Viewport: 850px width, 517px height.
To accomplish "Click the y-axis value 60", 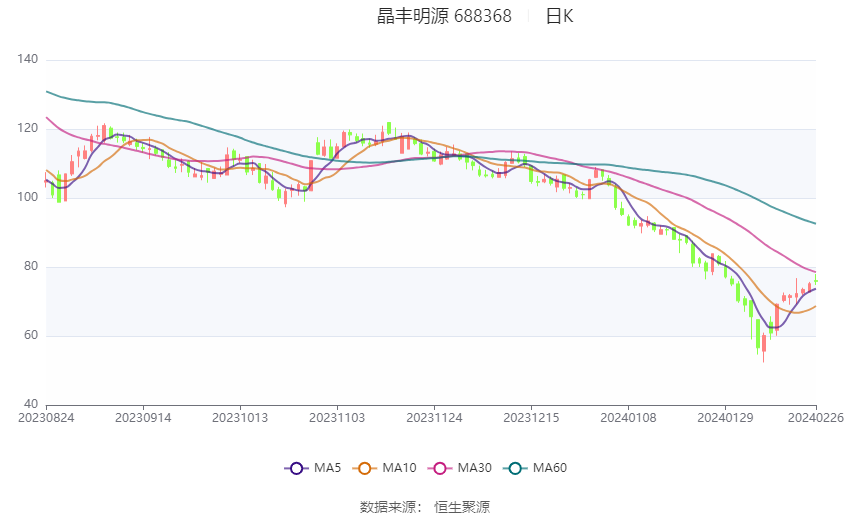I will point(31,335).
